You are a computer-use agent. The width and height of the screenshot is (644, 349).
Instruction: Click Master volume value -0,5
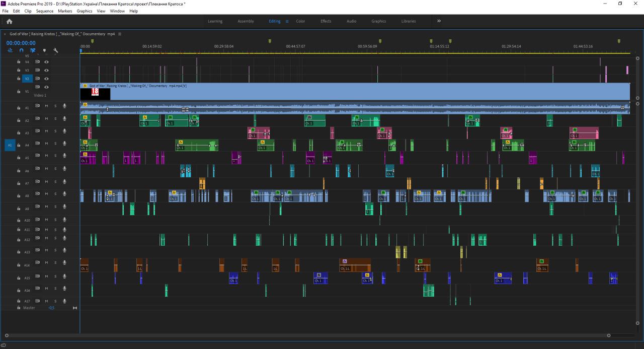click(51, 308)
